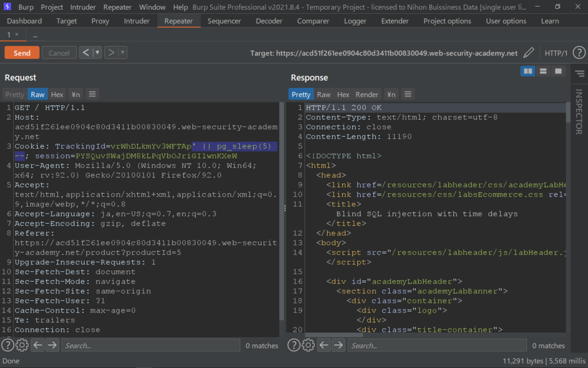Toggle the HTTP/1 protocol selector

point(556,53)
